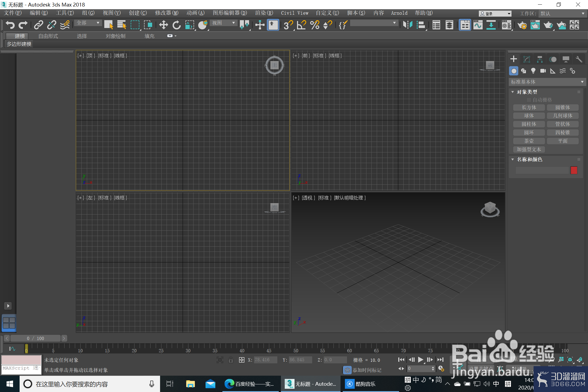Click the 长方体 object button

click(529, 108)
